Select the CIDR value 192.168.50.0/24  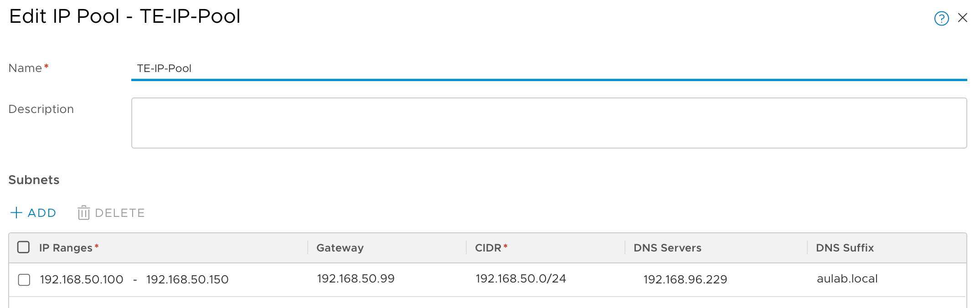[521, 279]
